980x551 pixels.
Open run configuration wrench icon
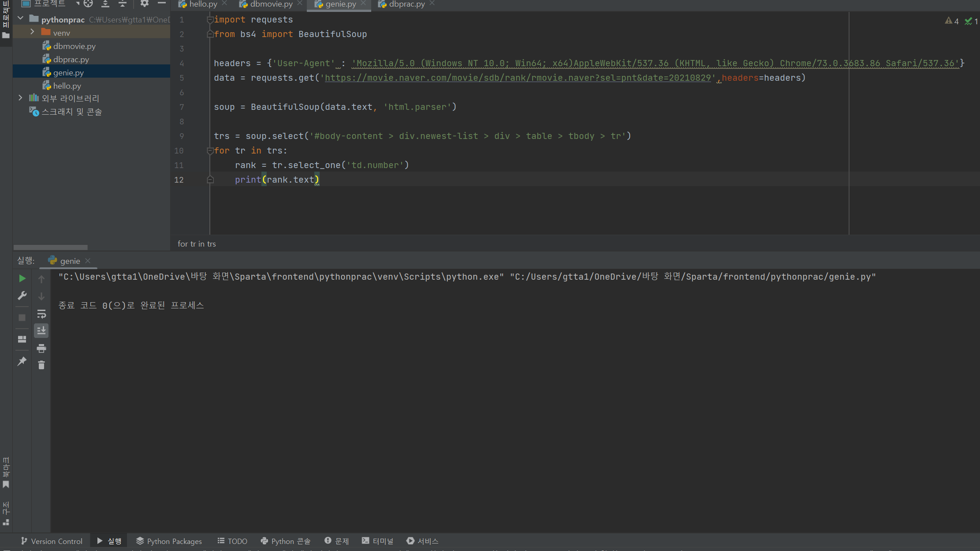pos(22,296)
